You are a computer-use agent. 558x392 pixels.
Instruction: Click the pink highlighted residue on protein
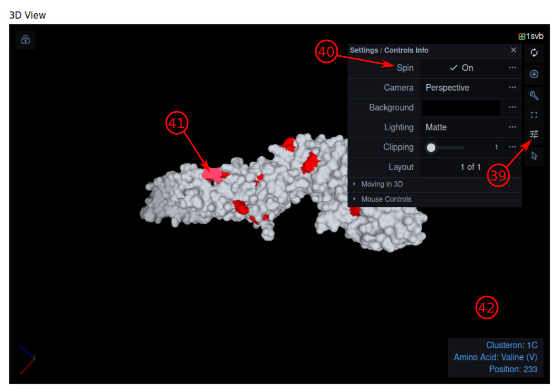(x=212, y=174)
